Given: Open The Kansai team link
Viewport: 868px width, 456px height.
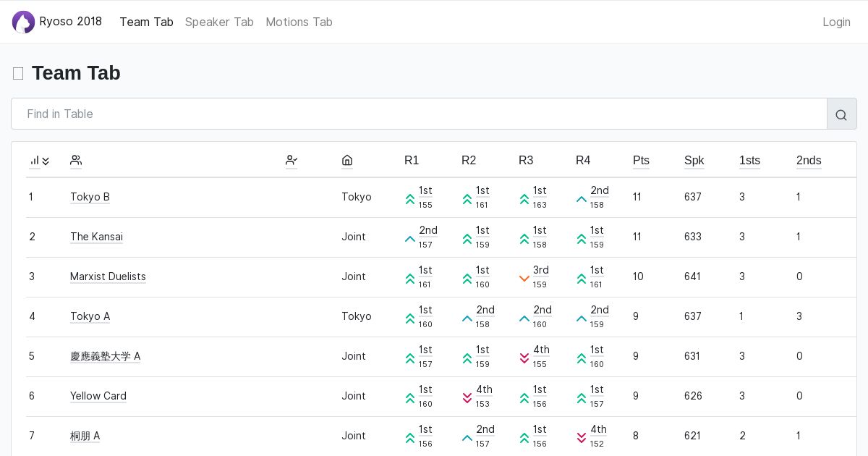Looking at the screenshot, I should (96, 237).
